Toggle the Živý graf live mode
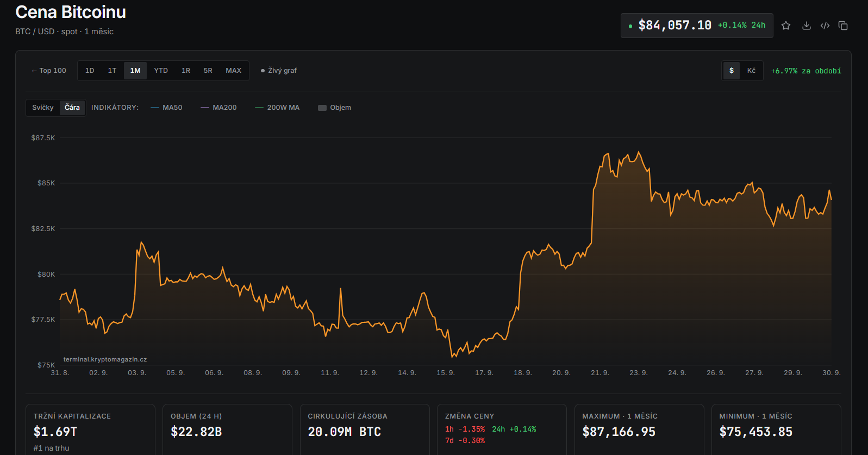Image resolution: width=868 pixels, height=455 pixels. 279,71
